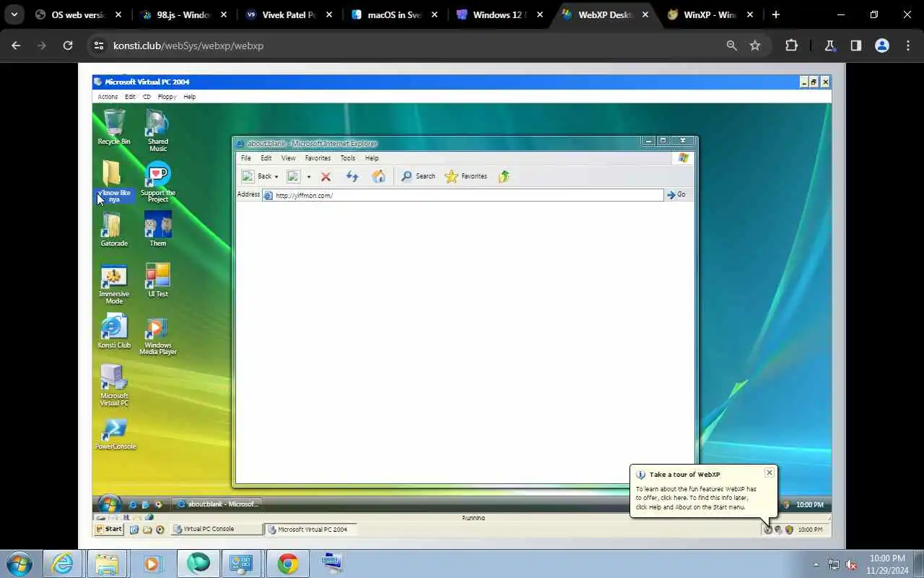Screen dimensions: 924x578
Task: Select the Support the Project desktop icon
Action: (157, 182)
